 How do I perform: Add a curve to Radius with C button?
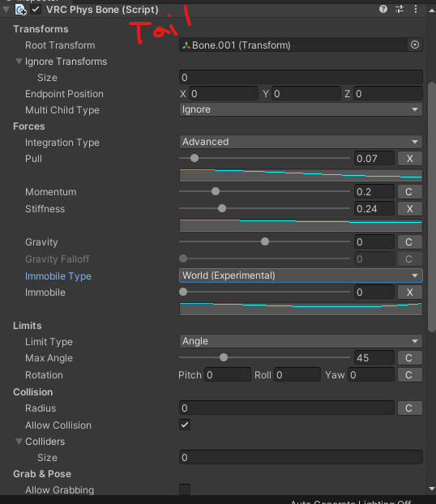(x=409, y=408)
